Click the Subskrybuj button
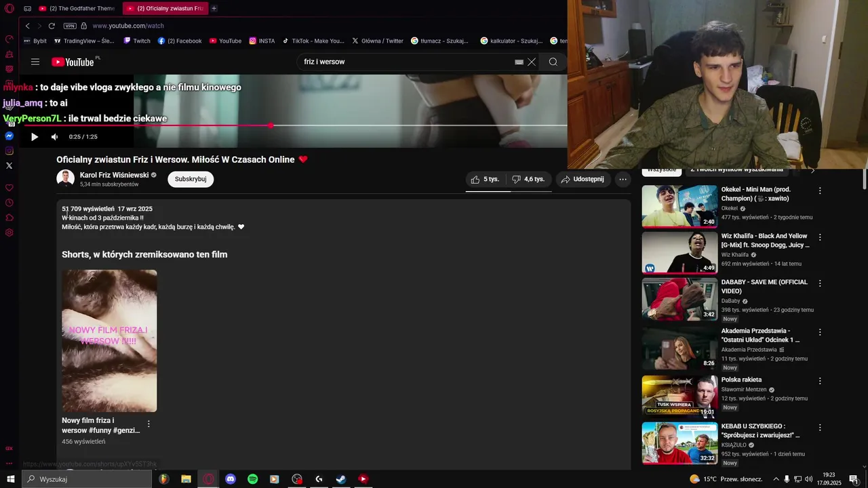868x488 pixels. (191, 179)
